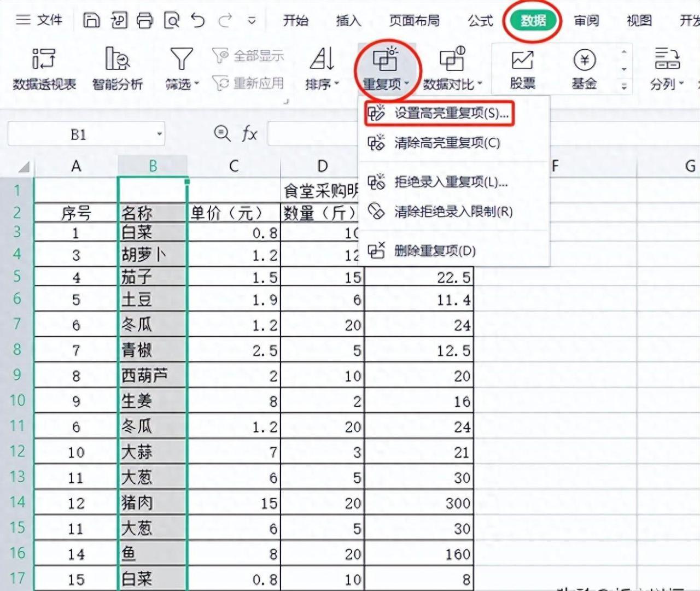This screenshot has height=591, width=700.
Task: Choose 删除重复项(D) from menu
Action: (453, 251)
